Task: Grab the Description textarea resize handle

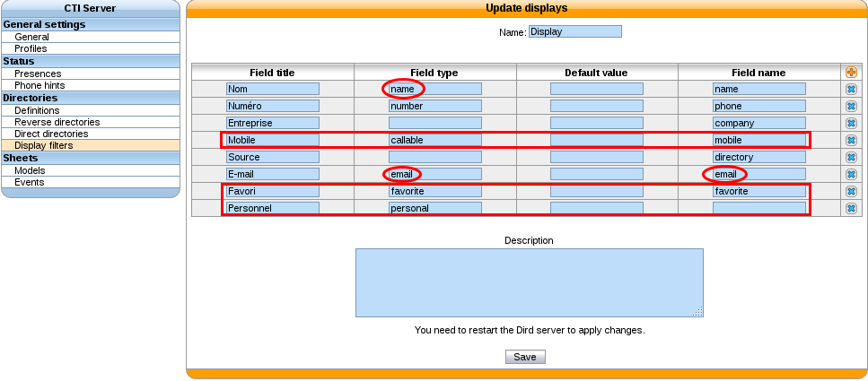Action: tap(698, 312)
